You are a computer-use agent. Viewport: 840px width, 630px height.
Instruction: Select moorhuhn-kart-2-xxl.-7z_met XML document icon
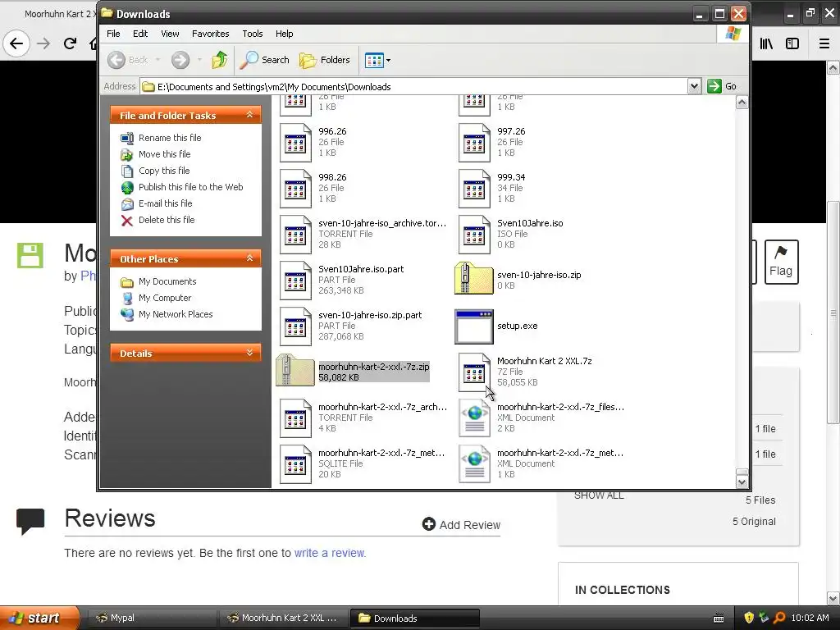coord(474,464)
